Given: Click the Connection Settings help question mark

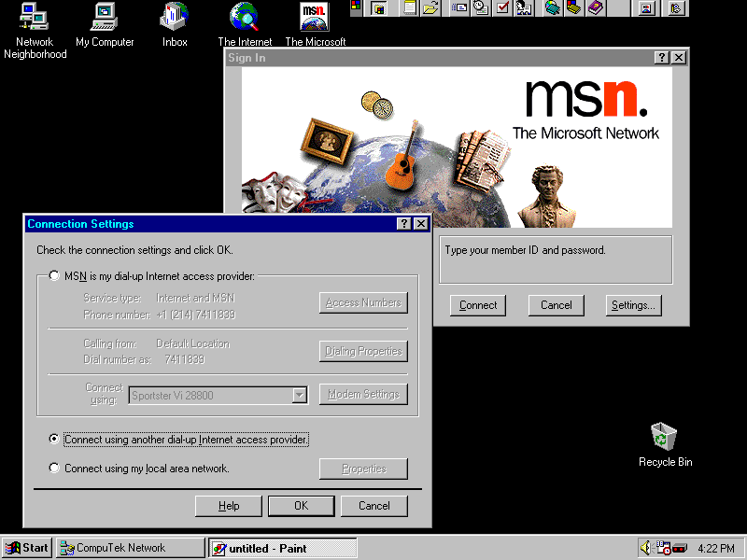Looking at the screenshot, I should point(403,224).
